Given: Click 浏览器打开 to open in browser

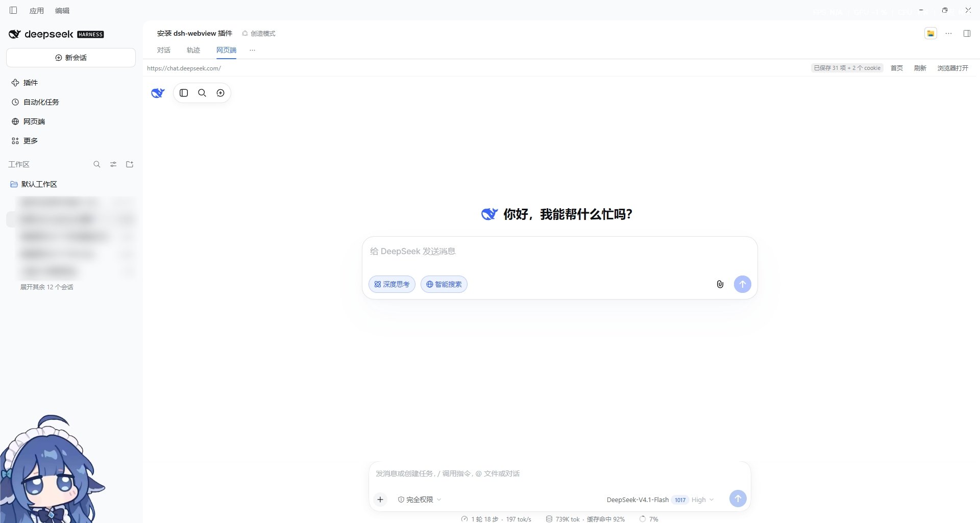Looking at the screenshot, I should [x=953, y=68].
